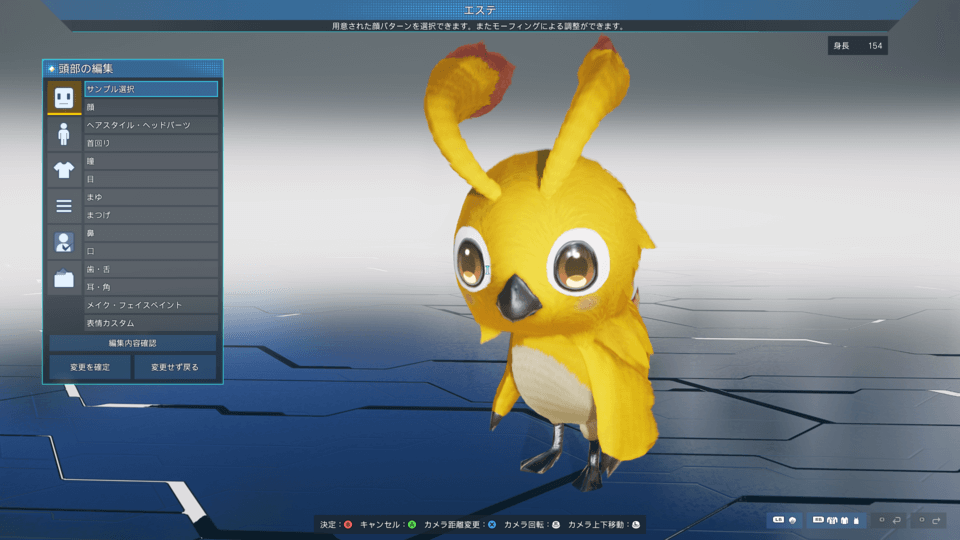Image resolution: width=960 pixels, height=540 pixels.
Task: Open the 歯・舌 teeth and tongue entry
Action: click(x=151, y=269)
